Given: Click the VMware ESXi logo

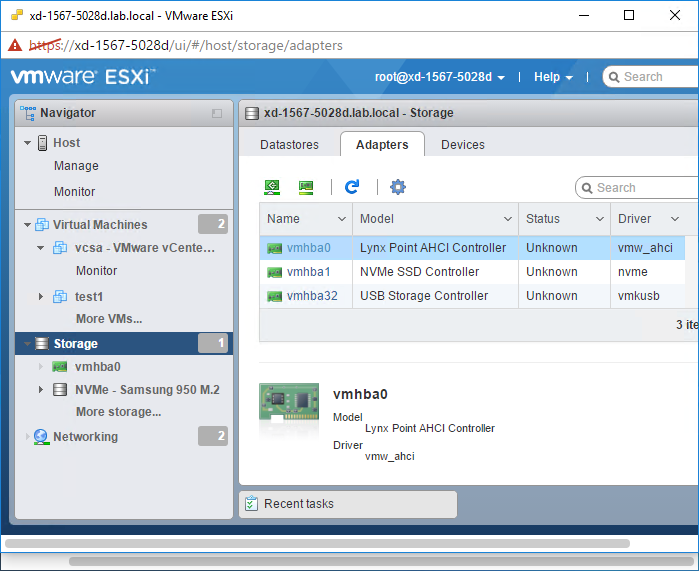Looking at the screenshot, I should point(83,77).
